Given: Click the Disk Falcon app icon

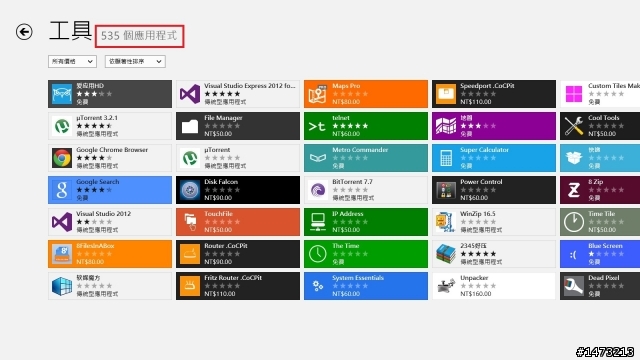Looking at the screenshot, I should 190,190.
